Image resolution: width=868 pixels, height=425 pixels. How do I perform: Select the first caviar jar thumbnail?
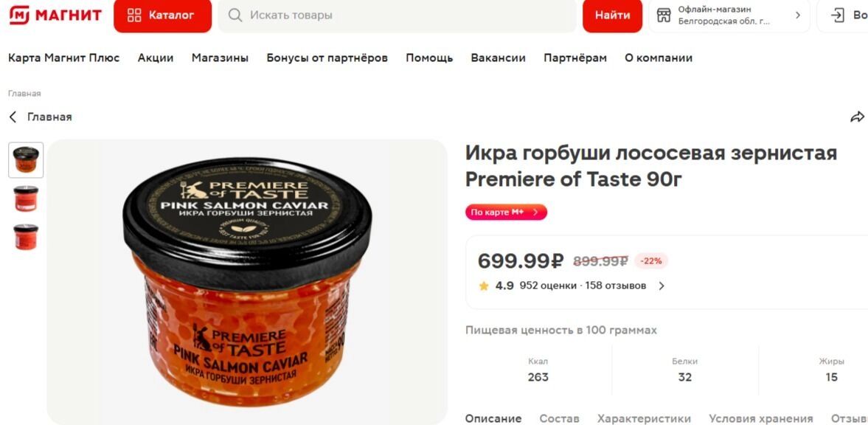(x=26, y=160)
